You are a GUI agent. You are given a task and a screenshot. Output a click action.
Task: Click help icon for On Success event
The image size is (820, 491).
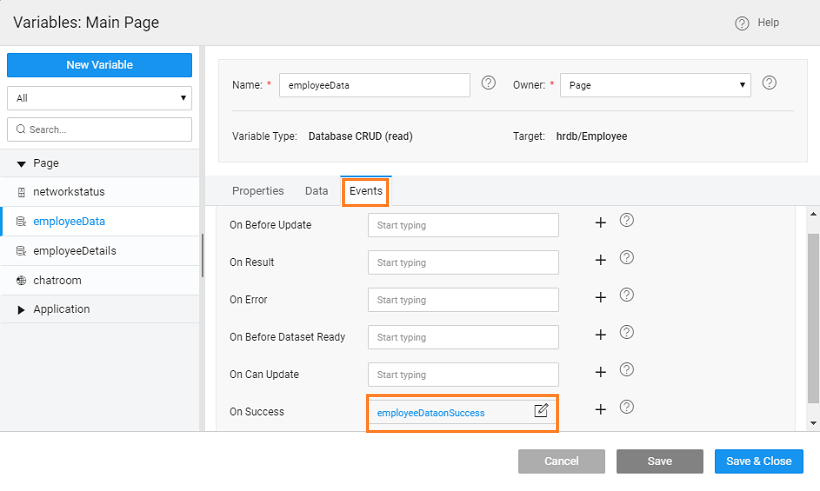[x=627, y=407]
